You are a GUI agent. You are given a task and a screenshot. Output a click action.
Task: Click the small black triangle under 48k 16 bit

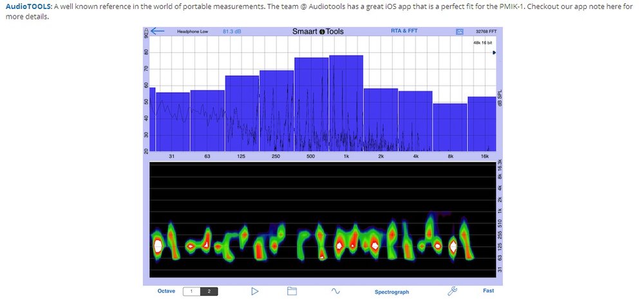tap(494, 53)
